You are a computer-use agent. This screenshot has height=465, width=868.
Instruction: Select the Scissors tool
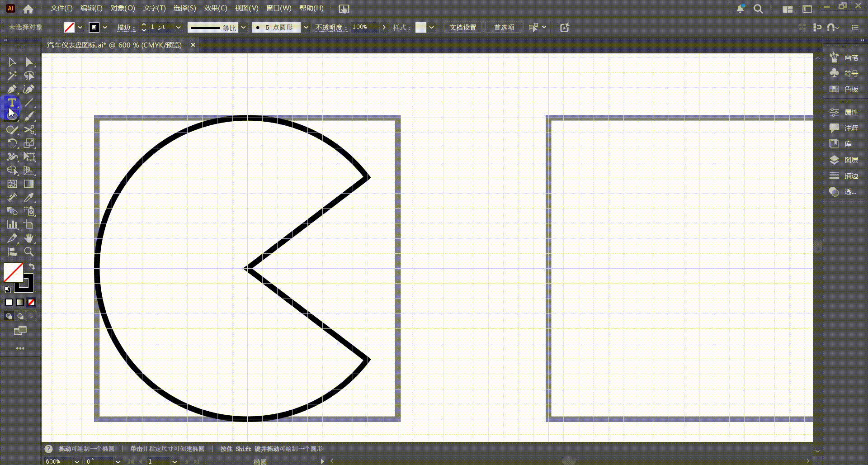[29, 130]
